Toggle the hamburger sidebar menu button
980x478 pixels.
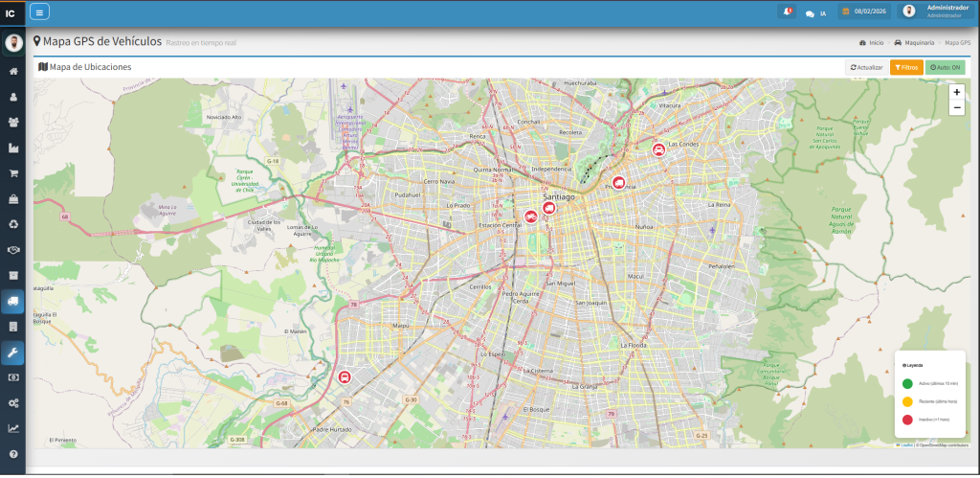click(x=40, y=12)
